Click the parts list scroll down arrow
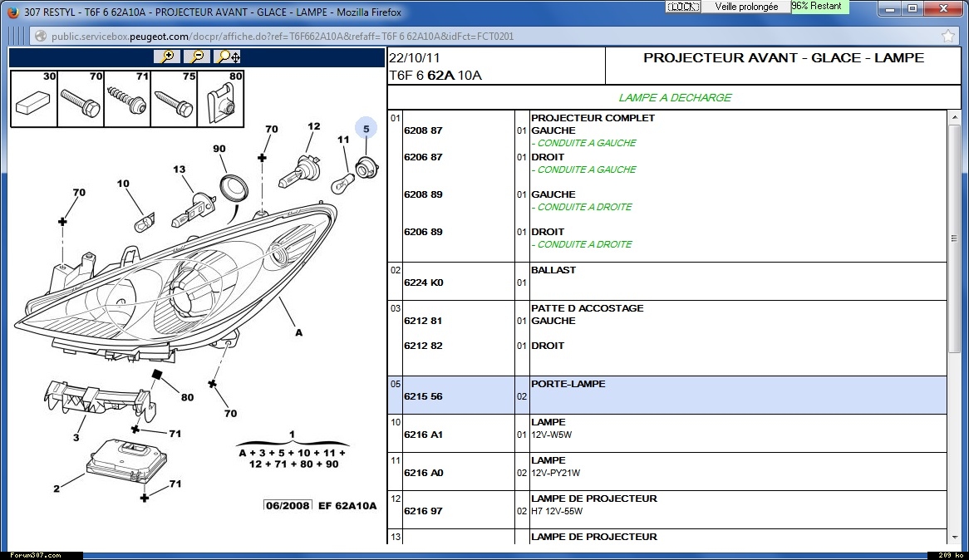The image size is (969, 560). pos(954,537)
